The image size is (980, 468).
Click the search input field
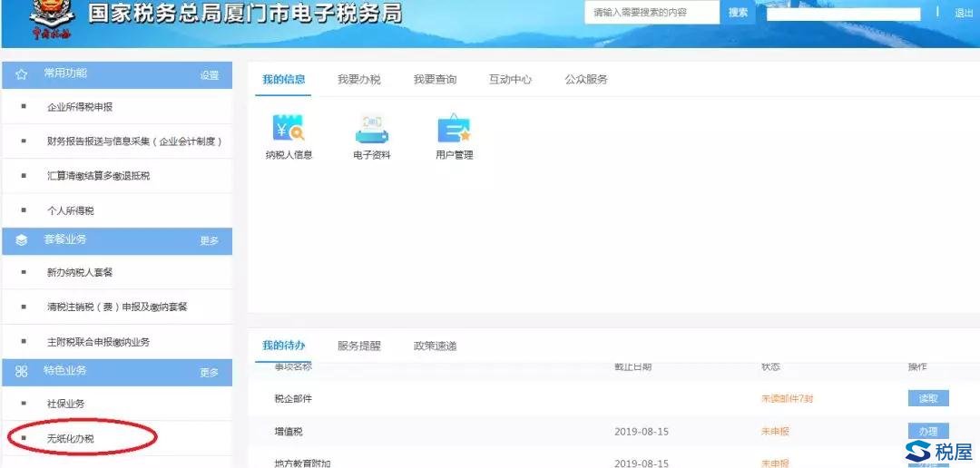pyautogui.click(x=652, y=13)
